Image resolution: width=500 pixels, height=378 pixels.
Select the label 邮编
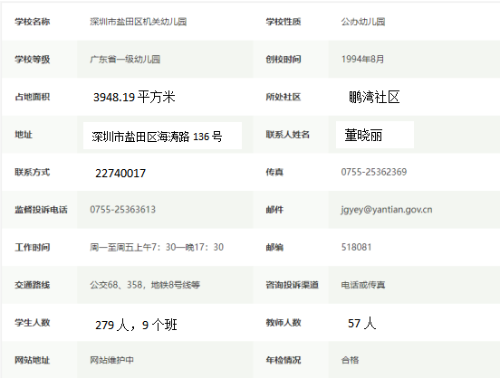[x=274, y=248]
